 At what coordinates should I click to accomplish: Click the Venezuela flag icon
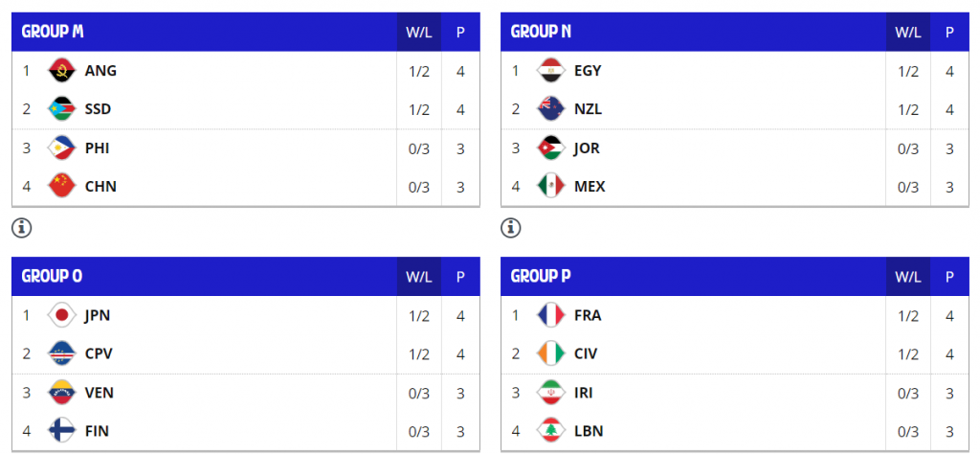pyautogui.click(x=62, y=393)
